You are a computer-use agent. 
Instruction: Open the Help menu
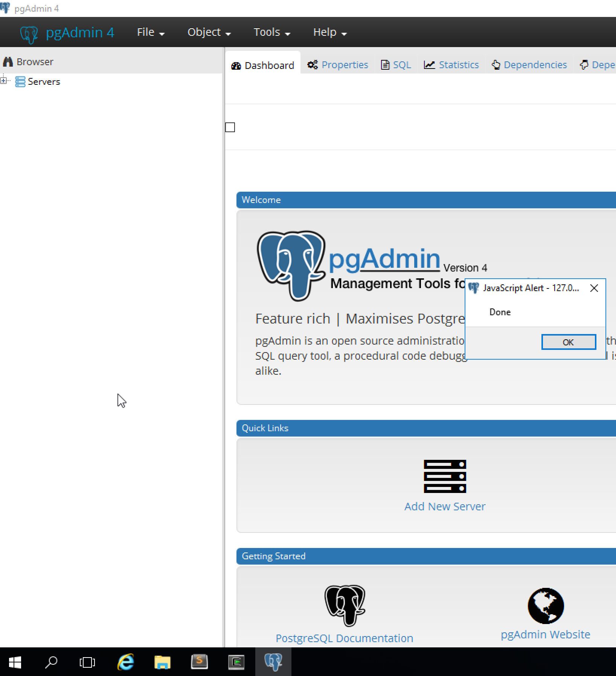coord(330,32)
